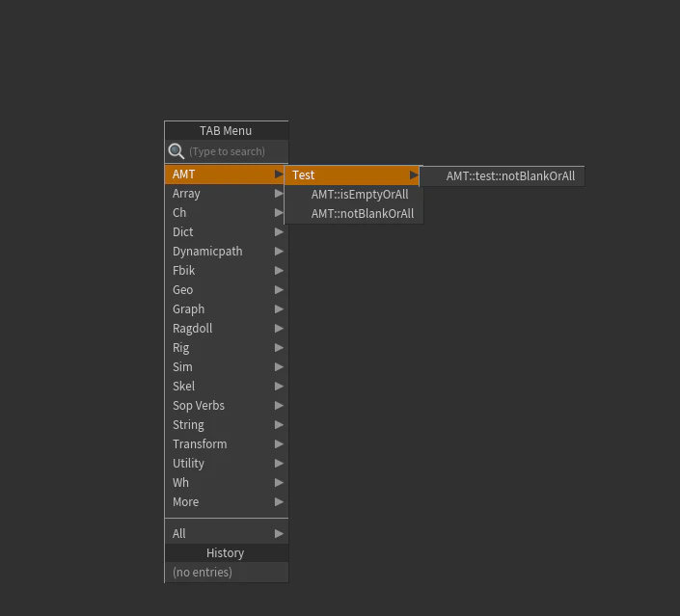Open the Ragdoll category

(227, 329)
